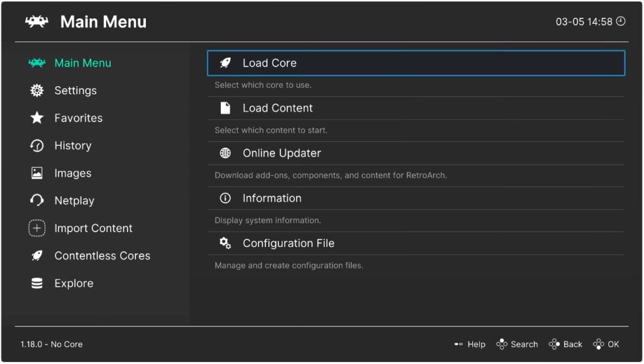Click the OK label in footer
The height and width of the screenshot is (364, 644).
(613, 345)
